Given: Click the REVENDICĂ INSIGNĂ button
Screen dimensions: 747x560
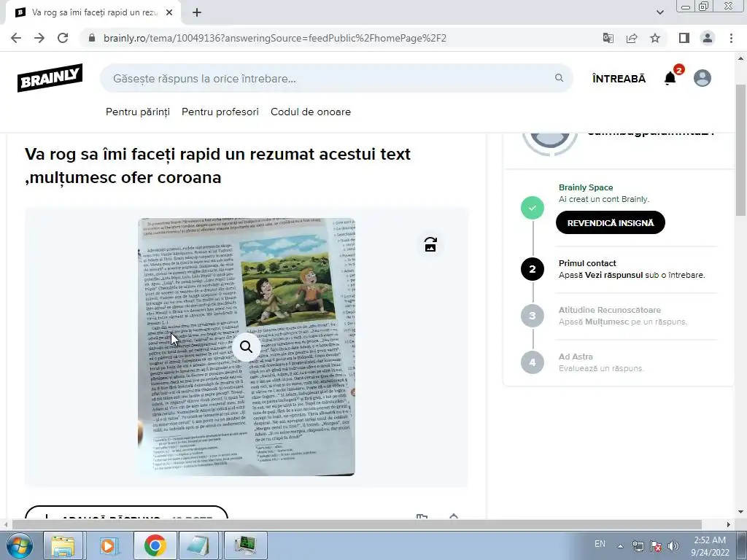Looking at the screenshot, I should 611,222.
